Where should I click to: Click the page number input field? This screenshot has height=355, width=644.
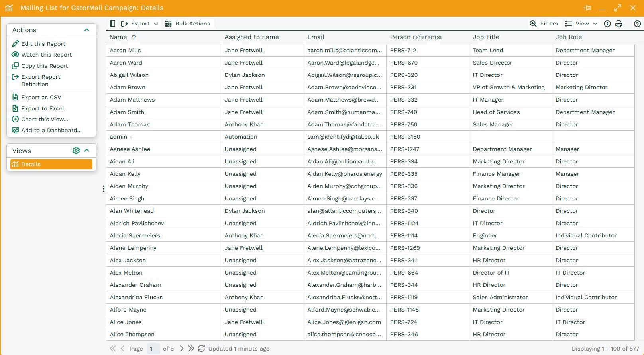click(x=153, y=349)
